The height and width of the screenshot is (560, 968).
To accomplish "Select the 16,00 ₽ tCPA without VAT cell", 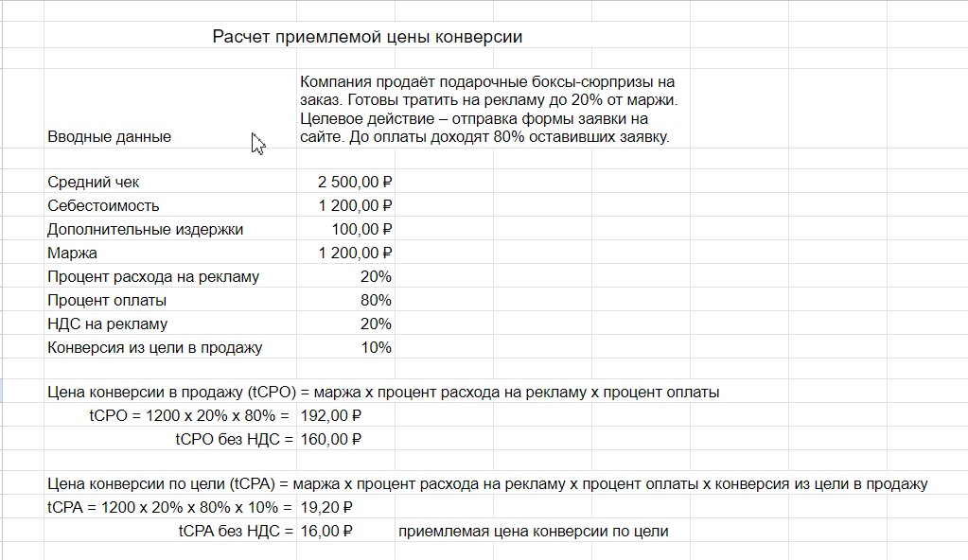I will [x=326, y=531].
